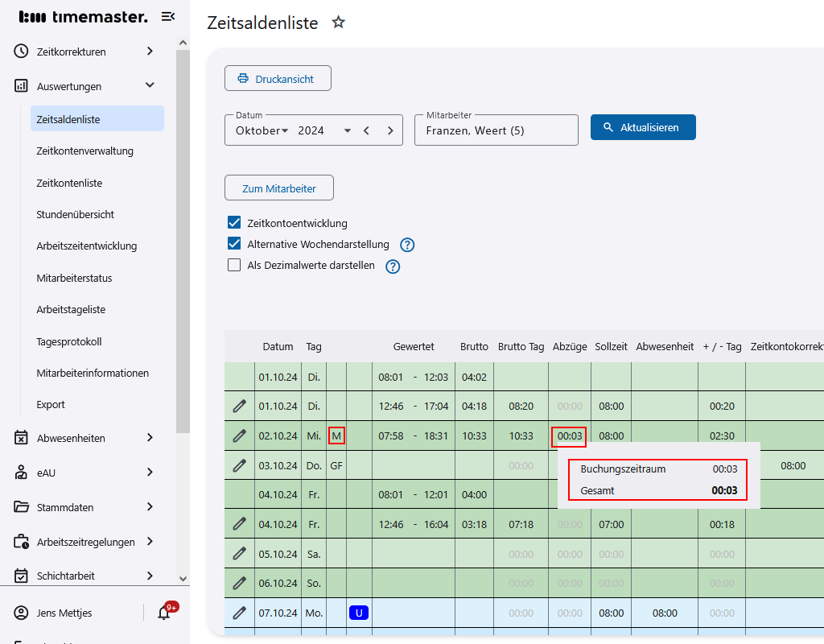Viewport: 824px width, 644px height.
Task: Open Zum Mitarbeiter
Action: (278, 188)
